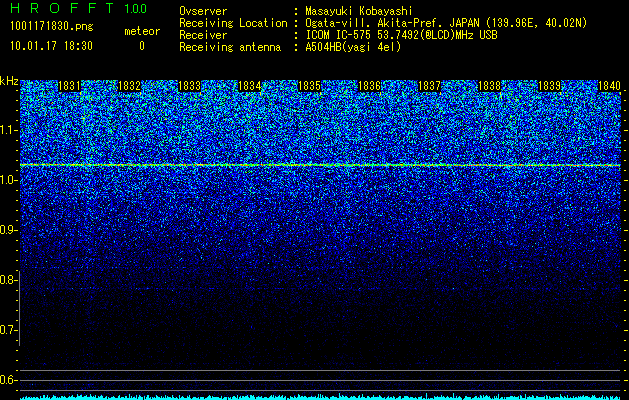Click the meteor count value 0
The image size is (629, 400).
pyautogui.click(x=142, y=46)
